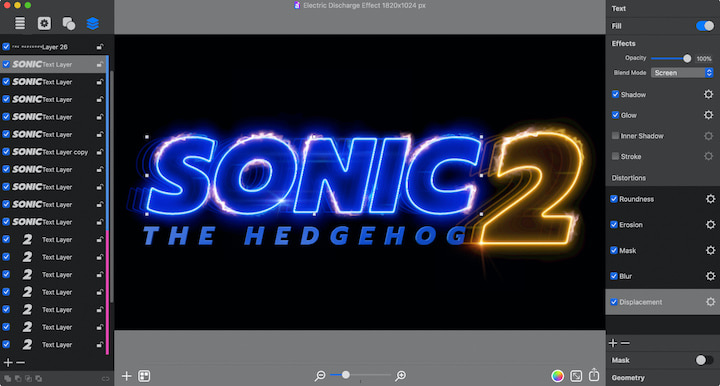The width and height of the screenshot is (720, 386).
Task: Uncheck the Roundness distortion
Action: coord(613,199)
